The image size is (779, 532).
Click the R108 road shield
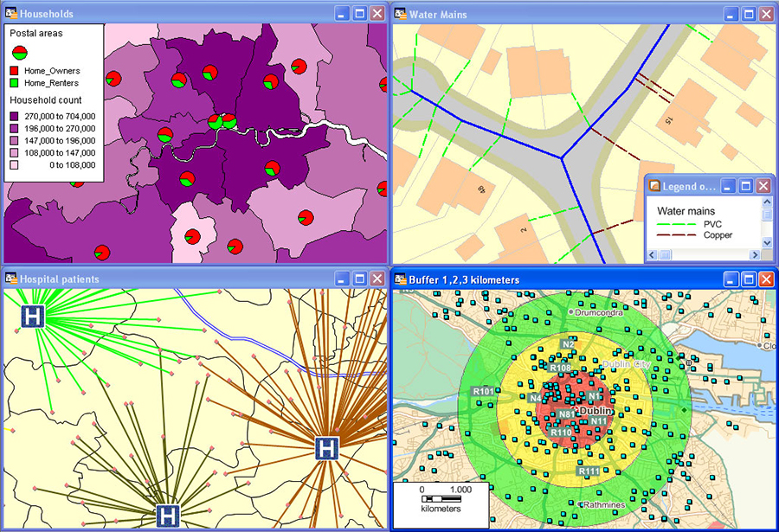point(560,369)
